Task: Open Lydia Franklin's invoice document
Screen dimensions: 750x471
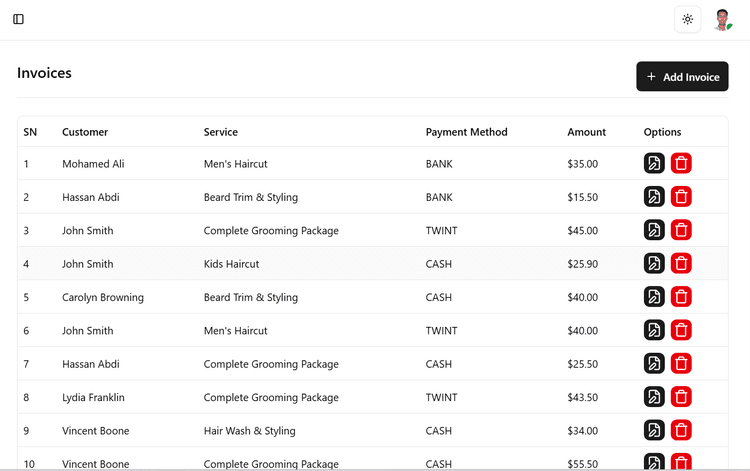Action: click(654, 397)
